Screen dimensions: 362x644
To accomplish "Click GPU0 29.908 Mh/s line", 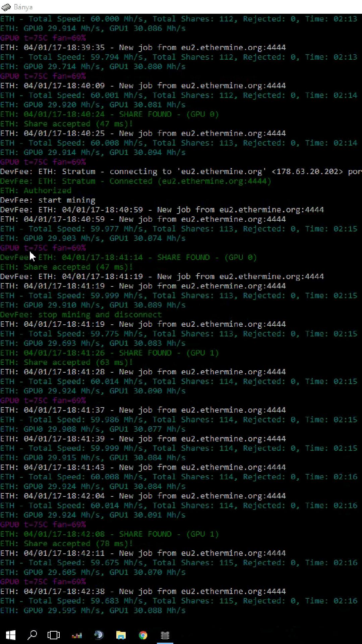I will click(93, 429).
